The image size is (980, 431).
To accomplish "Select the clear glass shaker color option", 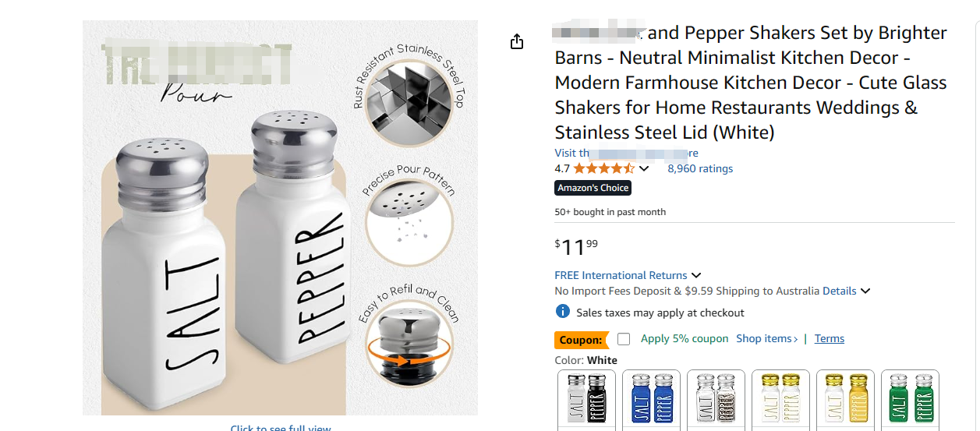I will click(x=716, y=400).
